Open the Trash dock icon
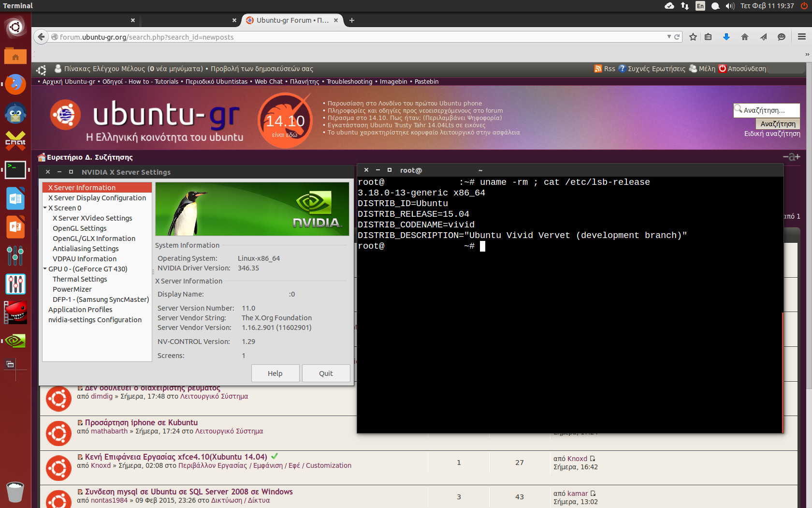This screenshot has width=812, height=508. tap(15, 492)
